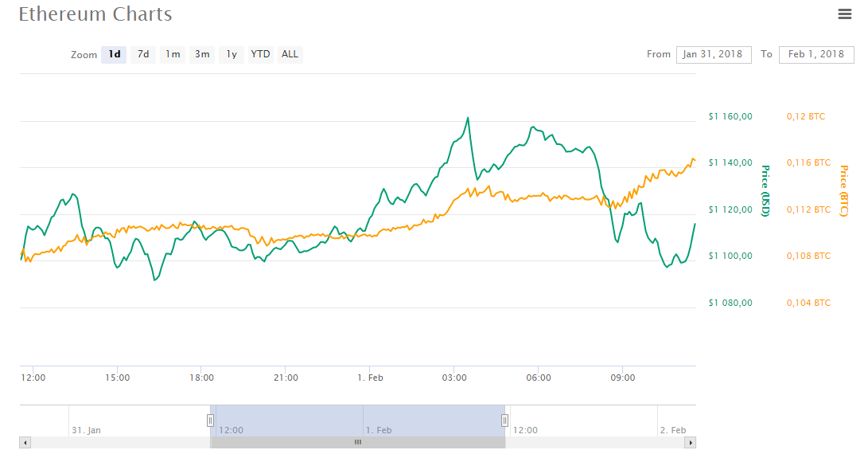Click the navigator scrollbar thumb

(x=357, y=442)
